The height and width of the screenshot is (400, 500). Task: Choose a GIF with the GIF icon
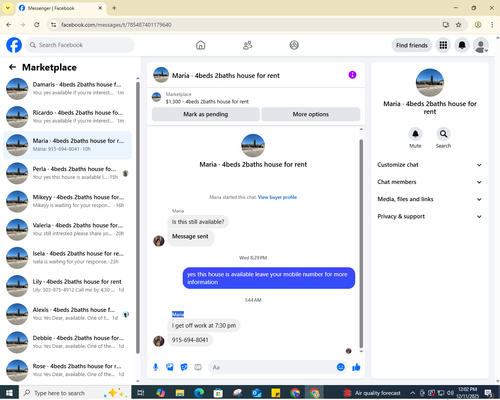coord(198,367)
